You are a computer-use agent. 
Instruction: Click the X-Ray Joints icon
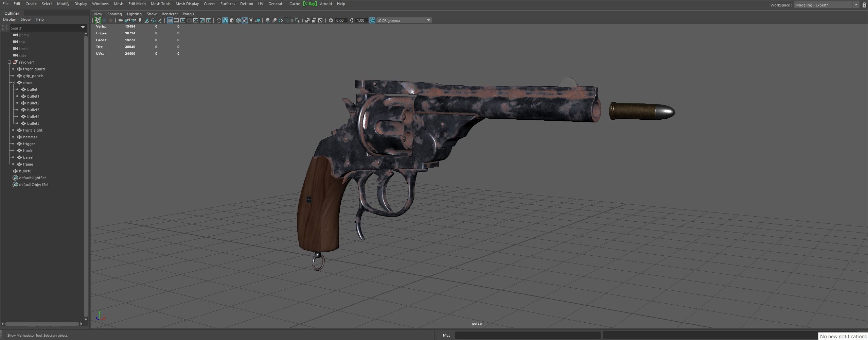tap(320, 20)
